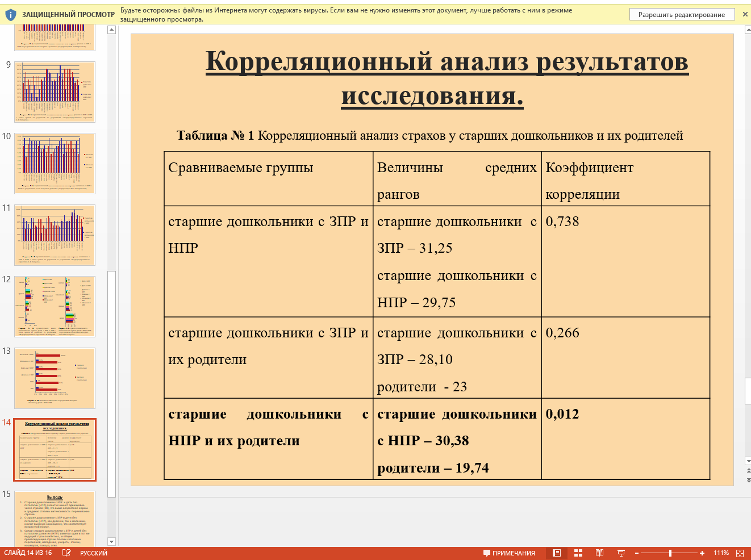Click header cell Коэффициент корреляции
The width and height of the screenshot is (751, 560).
click(625, 178)
